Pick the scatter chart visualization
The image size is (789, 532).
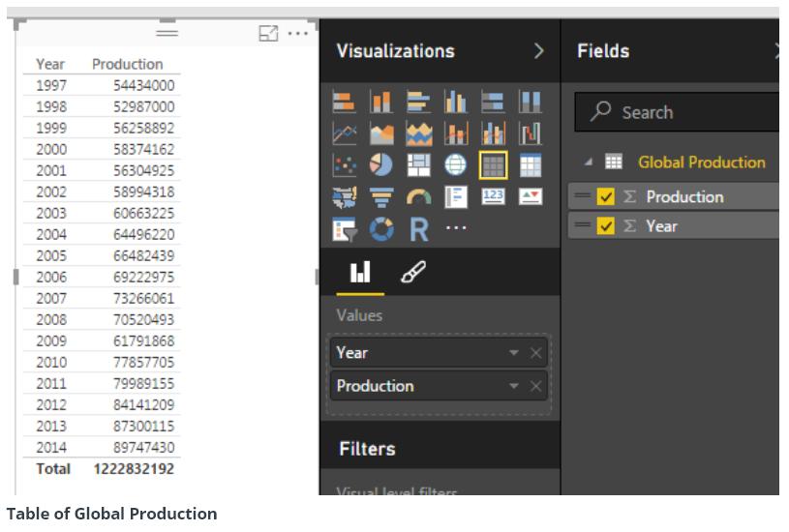point(345,165)
